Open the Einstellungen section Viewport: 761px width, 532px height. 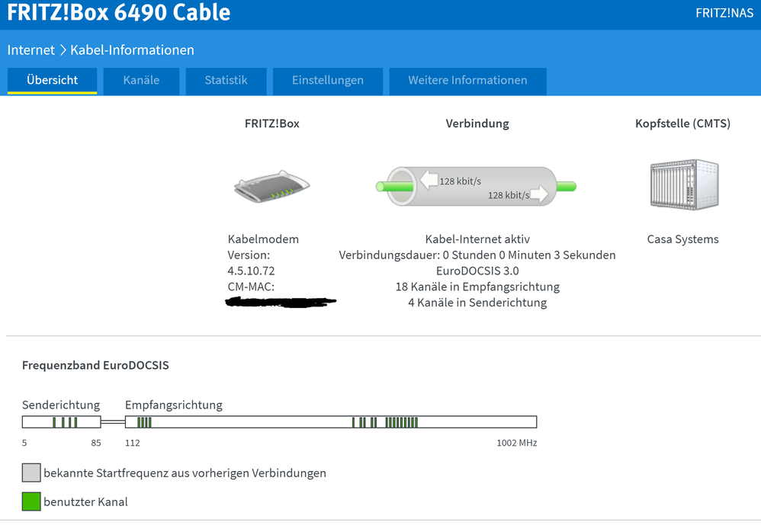click(327, 80)
